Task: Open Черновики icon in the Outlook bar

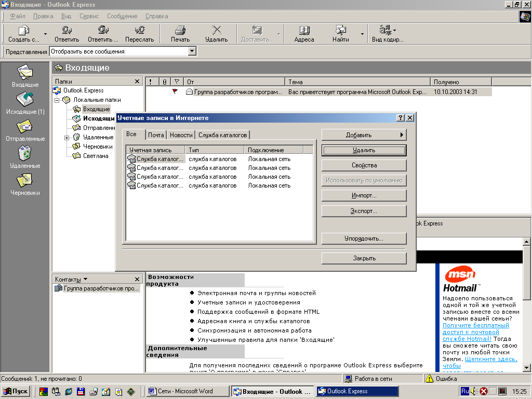Action: point(25,180)
